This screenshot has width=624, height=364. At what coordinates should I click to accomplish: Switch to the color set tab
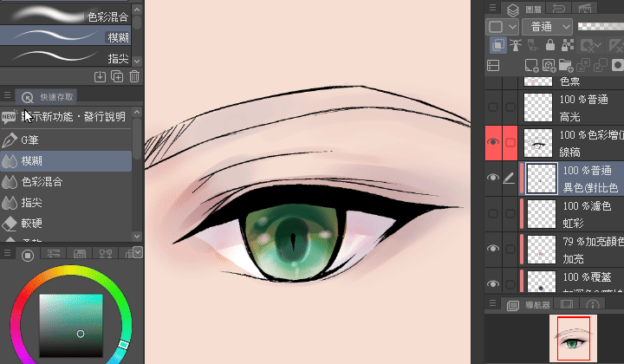coord(80,254)
